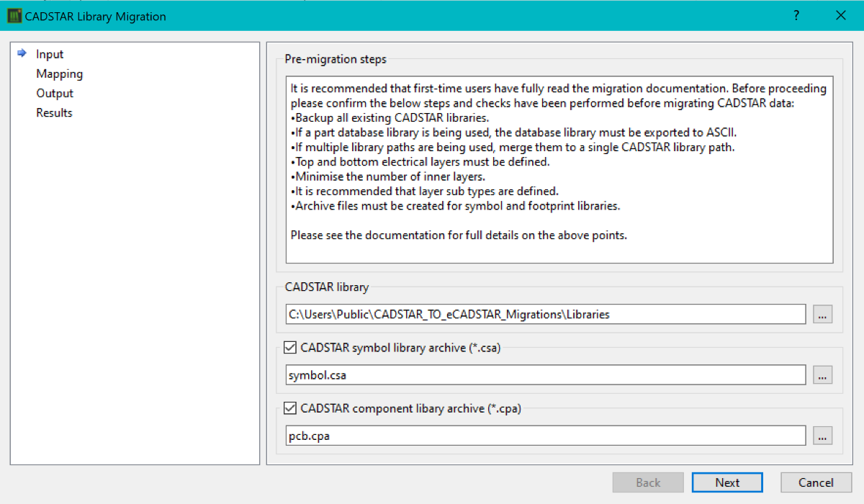Click the blue arrow current-step indicator
Image resolution: width=864 pixels, height=504 pixels.
point(22,54)
